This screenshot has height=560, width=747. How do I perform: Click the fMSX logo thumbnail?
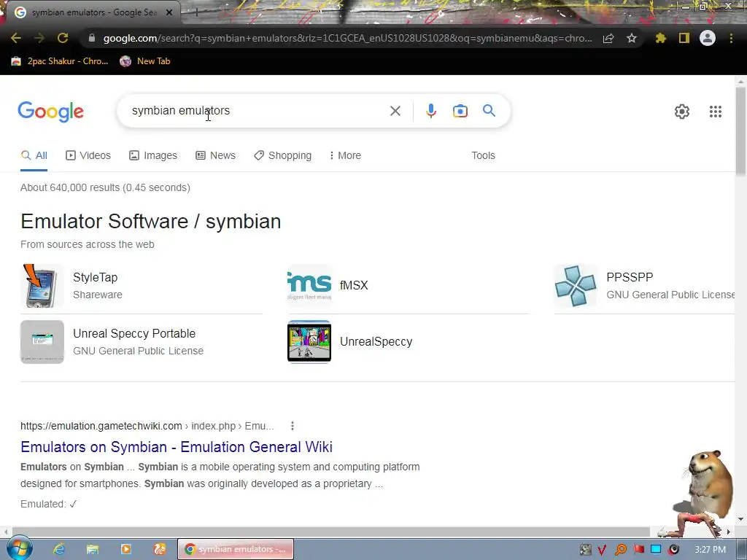click(x=309, y=286)
